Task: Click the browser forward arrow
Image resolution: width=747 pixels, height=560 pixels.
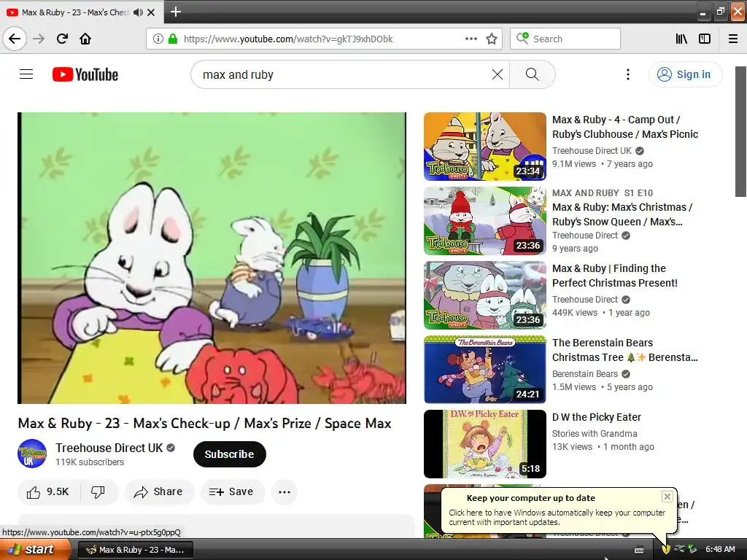Action: (x=39, y=39)
